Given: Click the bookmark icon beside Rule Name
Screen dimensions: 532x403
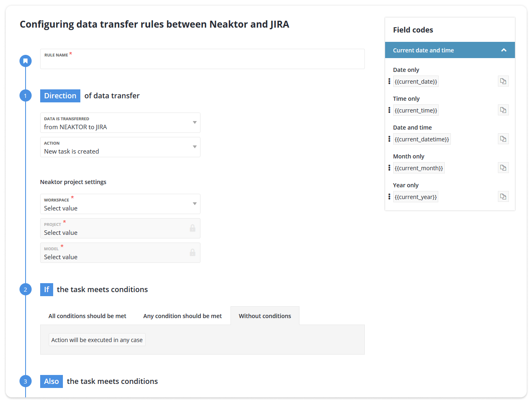Looking at the screenshot, I should 25,61.
